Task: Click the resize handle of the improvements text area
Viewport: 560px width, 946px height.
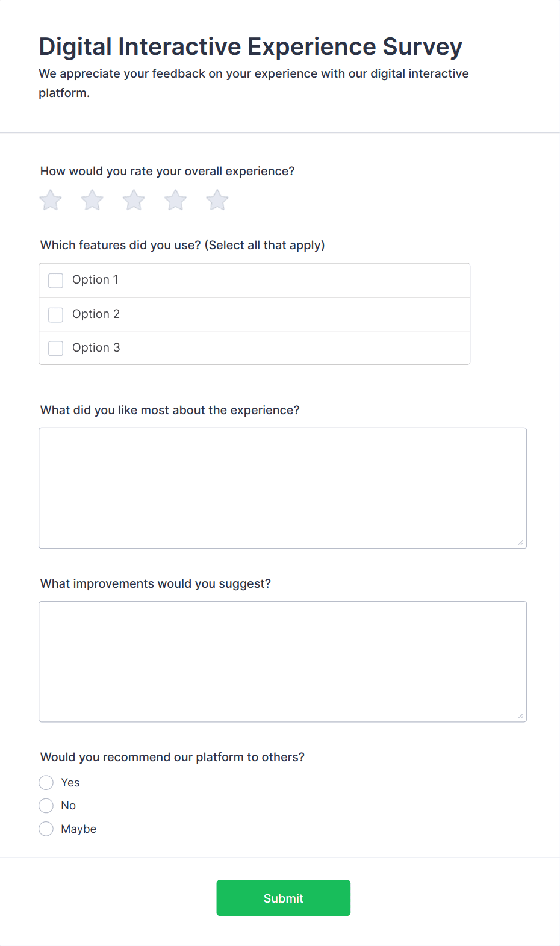Action: click(521, 716)
